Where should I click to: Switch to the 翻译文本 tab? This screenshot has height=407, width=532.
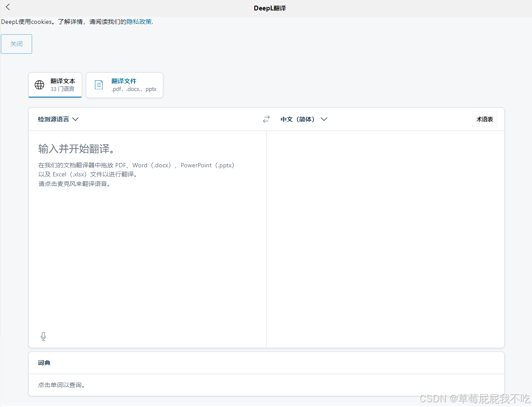(x=55, y=85)
